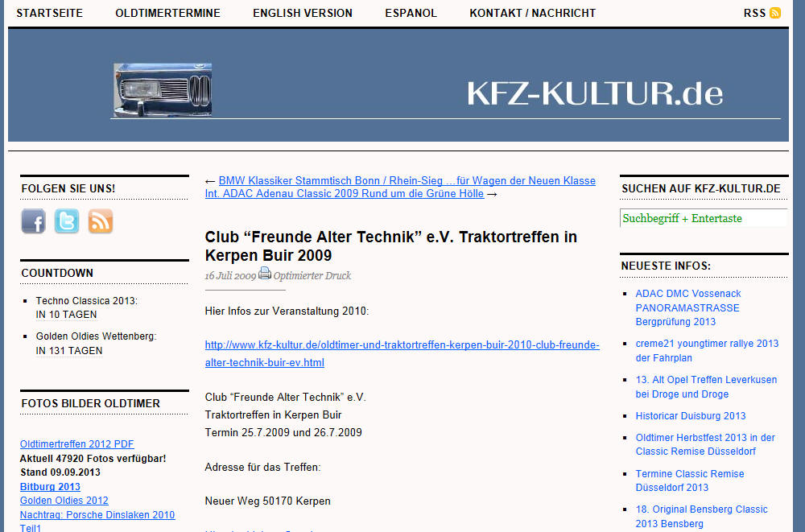Screen dimensions: 805x532
Task: Open Bitburg 2013 photo link
Action: click(x=50, y=487)
